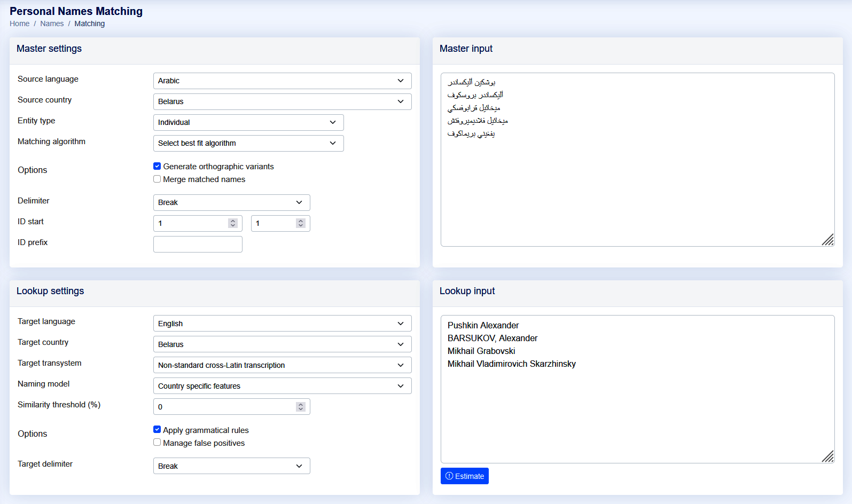852x504 pixels.
Task: Click the Estimate button
Action: coord(465,476)
